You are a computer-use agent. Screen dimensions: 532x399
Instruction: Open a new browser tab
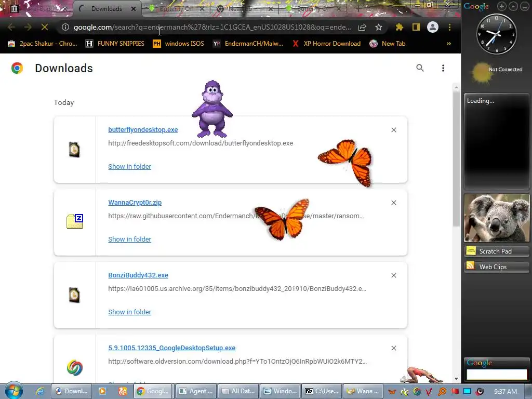click(x=358, y=9)
